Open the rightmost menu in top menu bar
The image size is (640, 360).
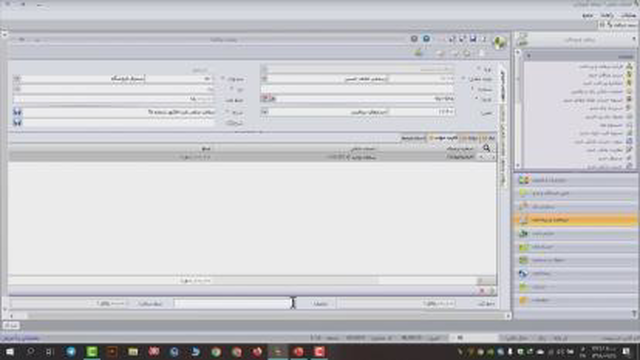[x=628, y=15]
